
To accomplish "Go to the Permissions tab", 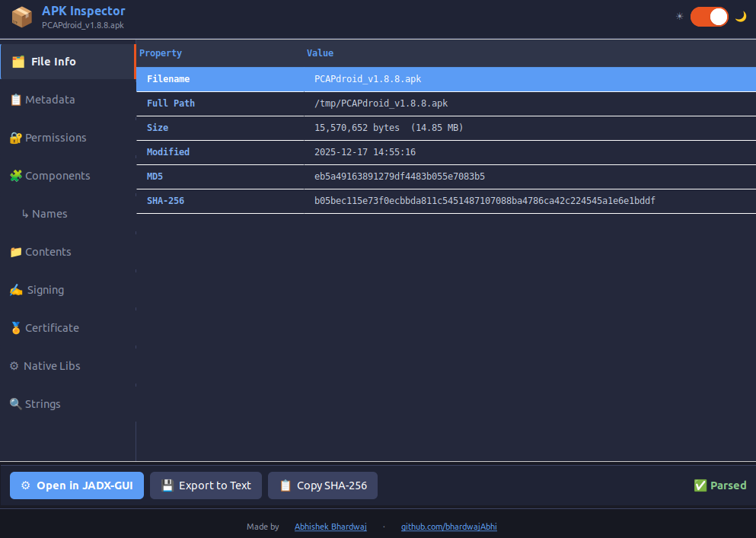I will (68, 138).
